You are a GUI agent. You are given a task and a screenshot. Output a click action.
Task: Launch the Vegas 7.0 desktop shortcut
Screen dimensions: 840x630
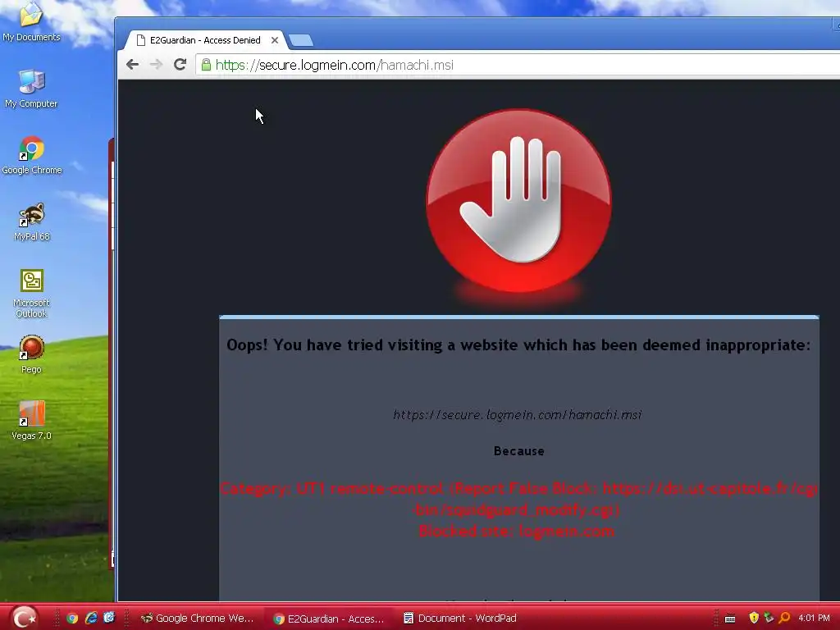[32, 421]
